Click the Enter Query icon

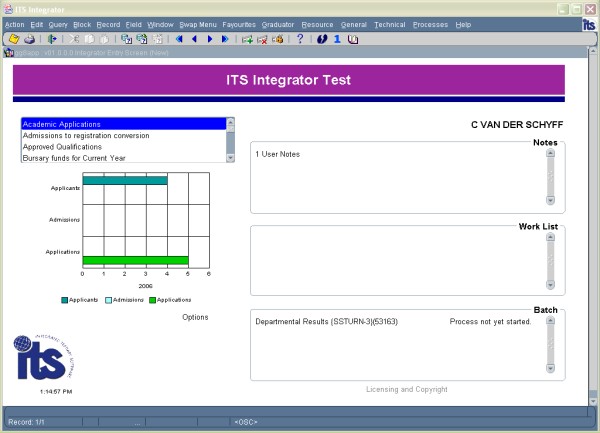pyautogui.click(x=126, y=39)
